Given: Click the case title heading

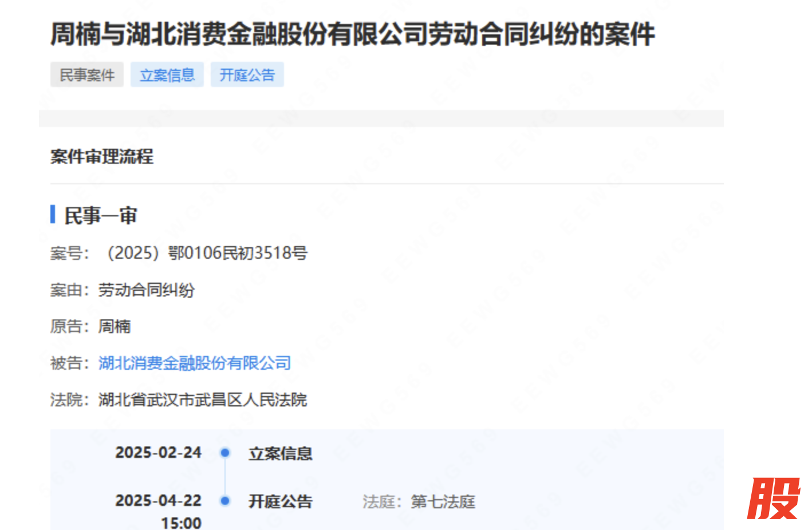Looking at the screenshot, I should pos(352,34).
